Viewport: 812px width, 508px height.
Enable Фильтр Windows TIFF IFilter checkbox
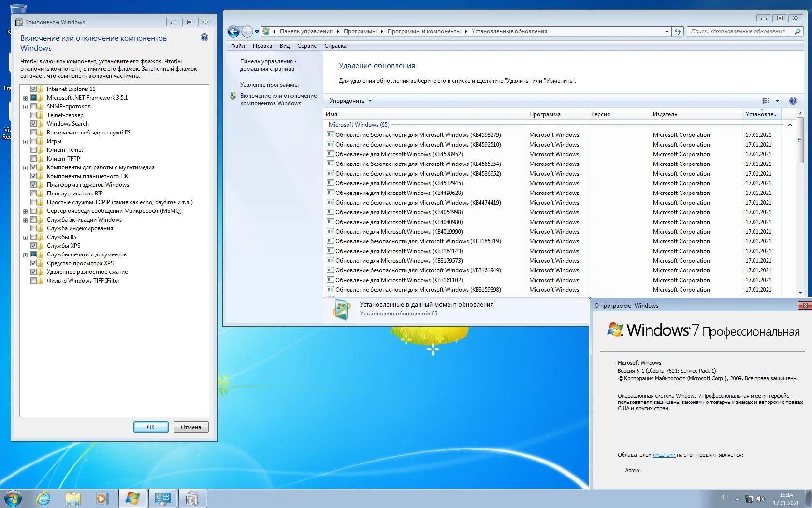coord(33,281)
